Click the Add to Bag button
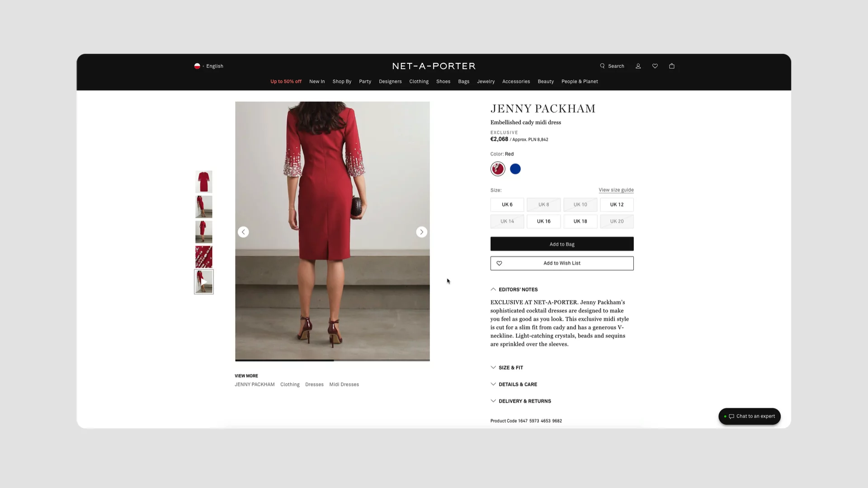868x488 pixels. [561, 244]
